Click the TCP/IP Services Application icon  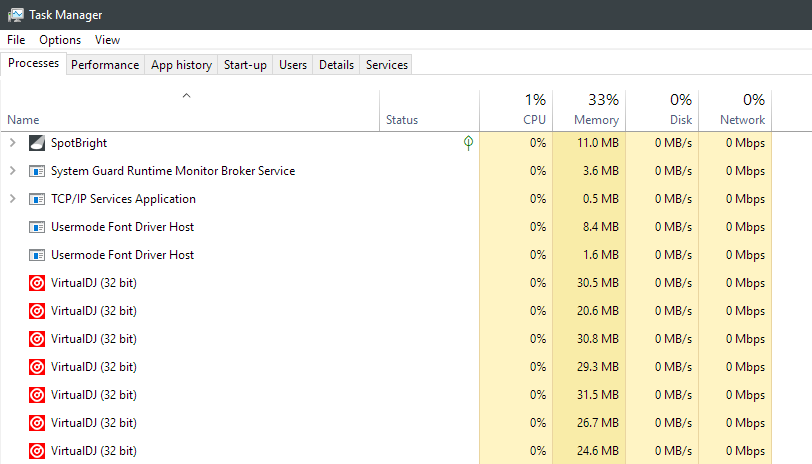pos(37,199)
